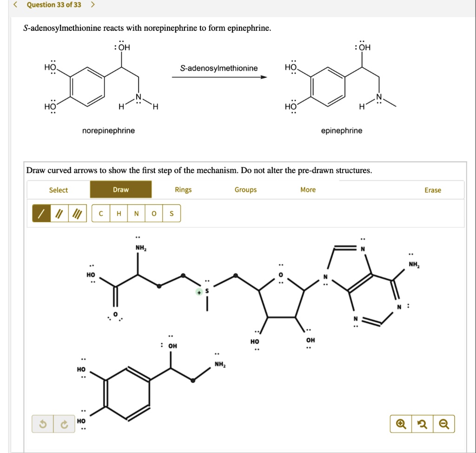
Task: Click the Erase button
Action: tap(433, 190)
